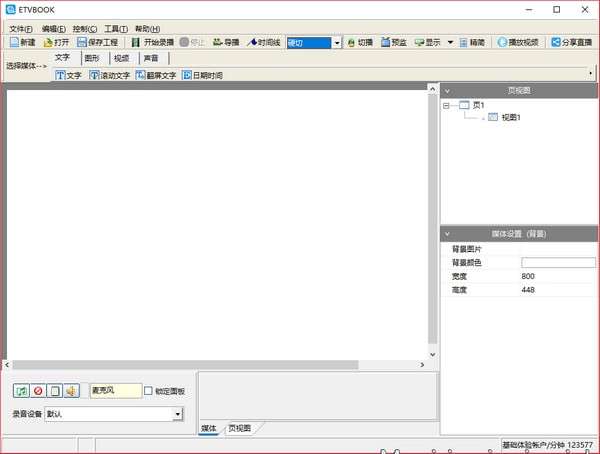Open a project with 打开 icon

[56, 43]
